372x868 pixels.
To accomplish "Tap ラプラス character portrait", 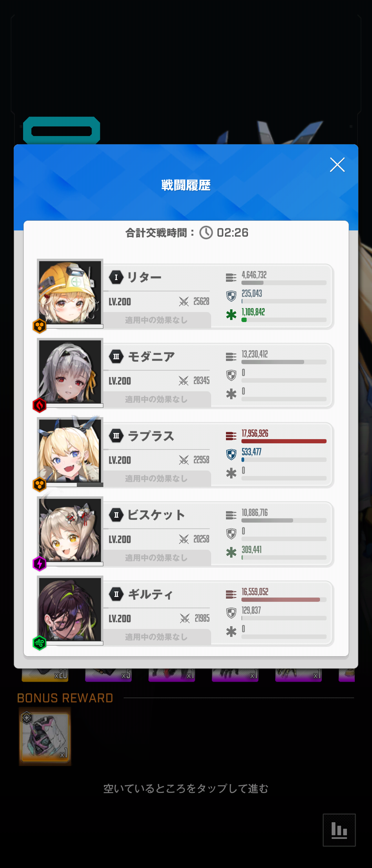I will 70,451.
